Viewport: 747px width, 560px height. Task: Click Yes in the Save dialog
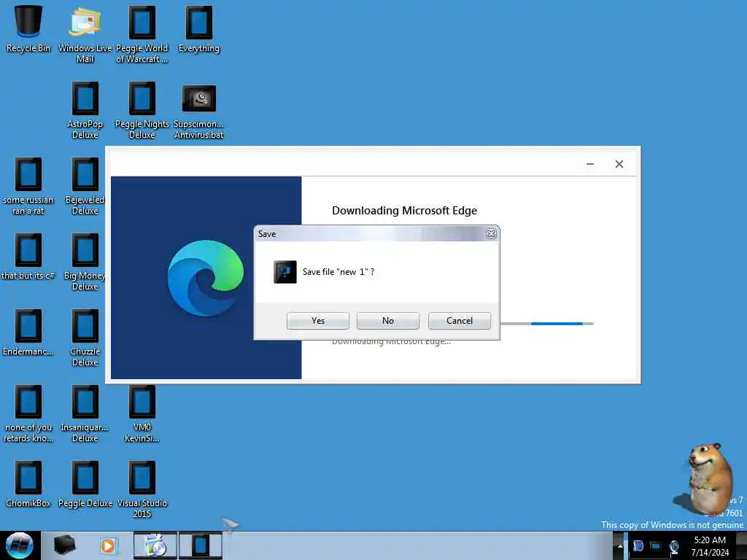pos(318,321)
